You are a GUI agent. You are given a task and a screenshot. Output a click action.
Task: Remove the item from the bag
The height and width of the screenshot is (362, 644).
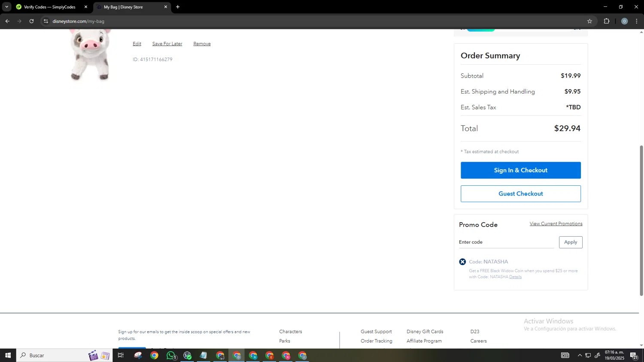click(x=202, y=44)
